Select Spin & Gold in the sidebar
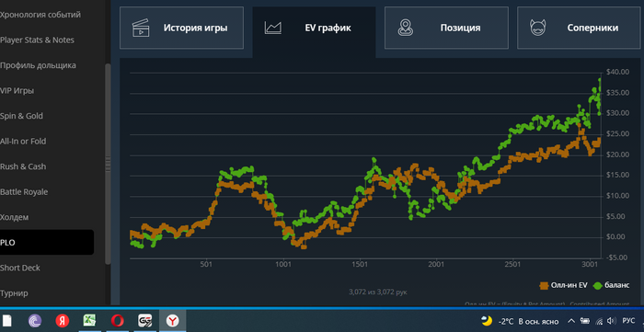This screenshot has width=644, height=332. pyautogui.click(x=21, y=116)
